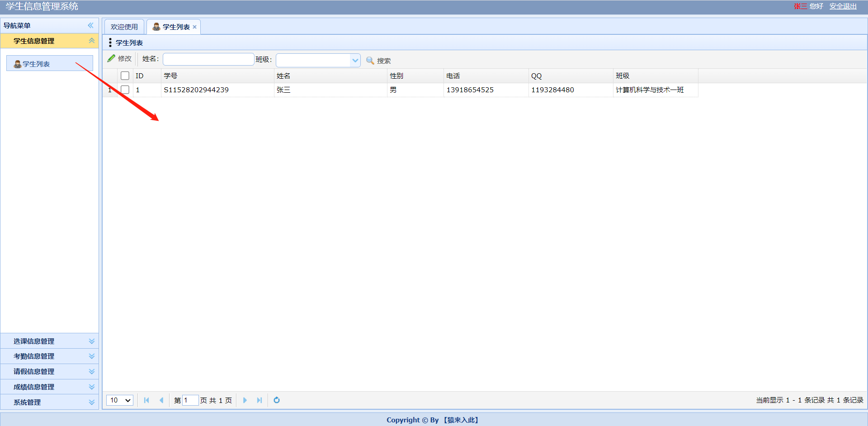Expand 系统管理 section
This screenshot has width=868, height=426.
(x=49, y=402)
